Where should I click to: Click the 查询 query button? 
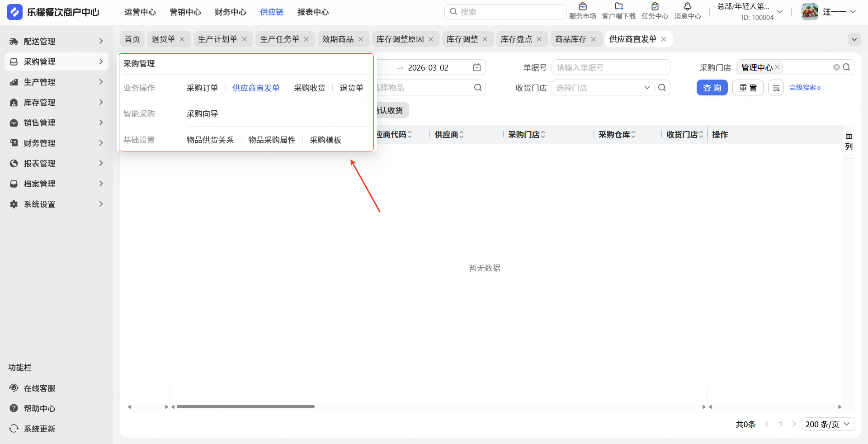pos(712,88)
